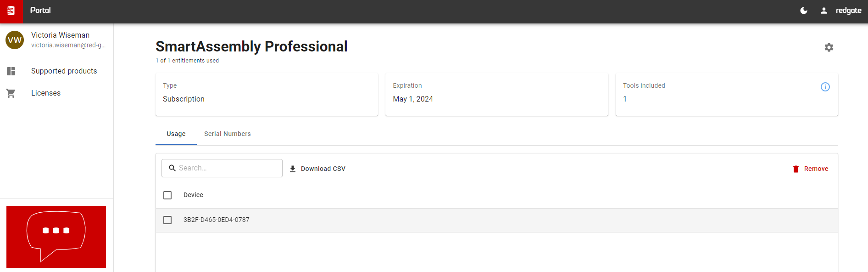
Task: Open the redgate user account menu
Action: click(841, 11)
